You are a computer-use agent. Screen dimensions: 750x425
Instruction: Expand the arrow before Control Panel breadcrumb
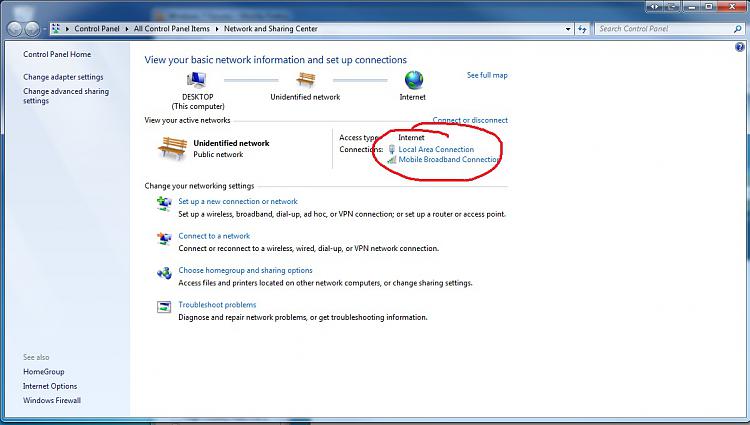[x=67, y=29]
